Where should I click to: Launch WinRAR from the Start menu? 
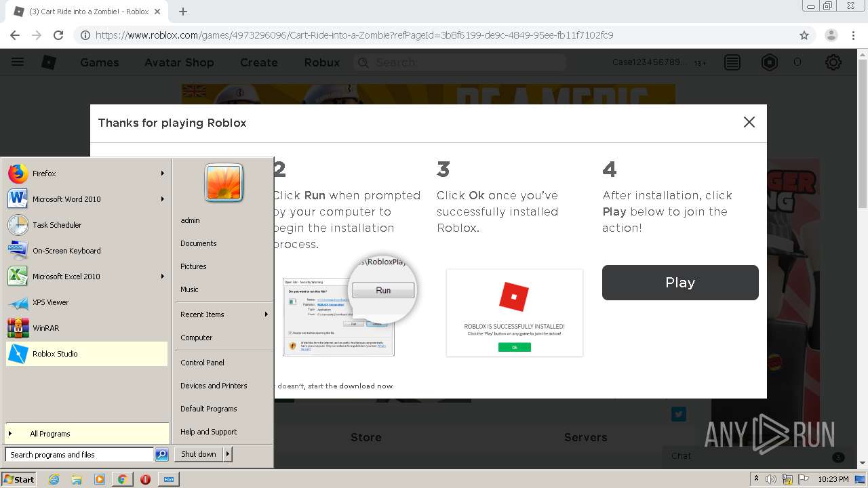pyautogui.click(x=86, y=328)
